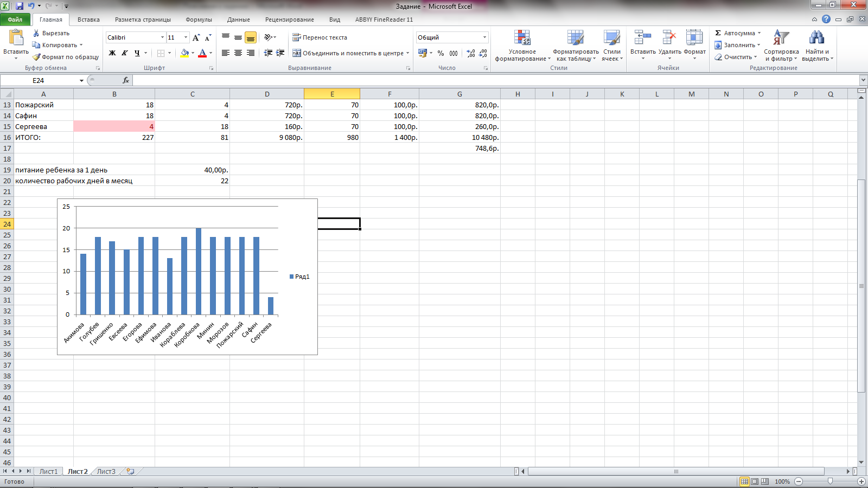Expand the Merge and Center dropdown arrow
This screenshot has height=488, width=868.
coord(407,53)
